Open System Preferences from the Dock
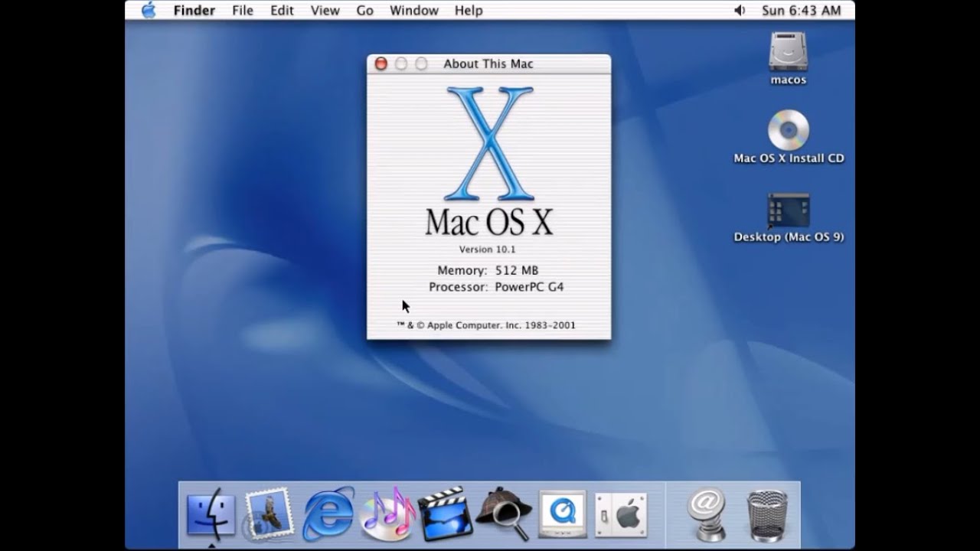This screenshot has width=980, height=551. coord(621,514)
